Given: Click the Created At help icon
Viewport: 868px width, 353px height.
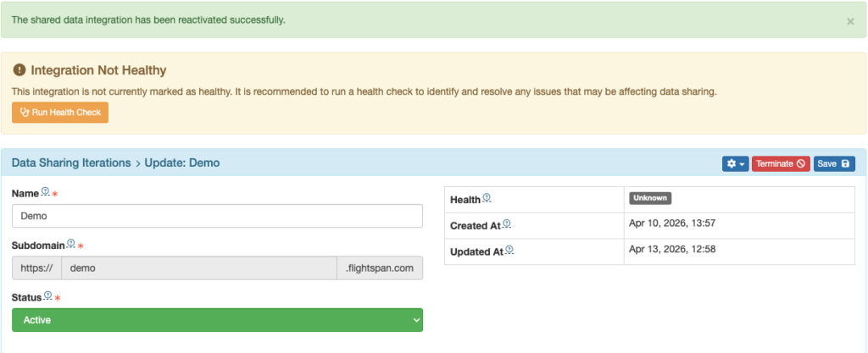Looking at the screenshot, I should pyautogui.click(x=507, y=224).
